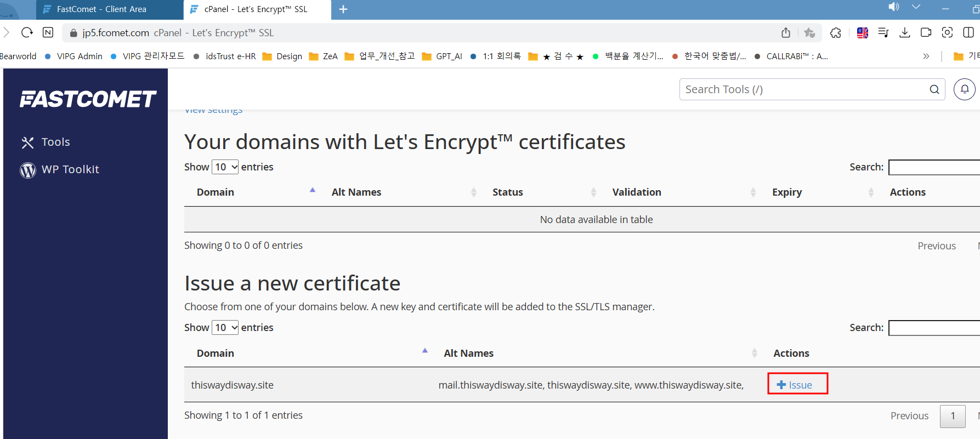The image size is (980, 439).
Task: Go to page 1 of new certificate table
Action: [953, 416]
